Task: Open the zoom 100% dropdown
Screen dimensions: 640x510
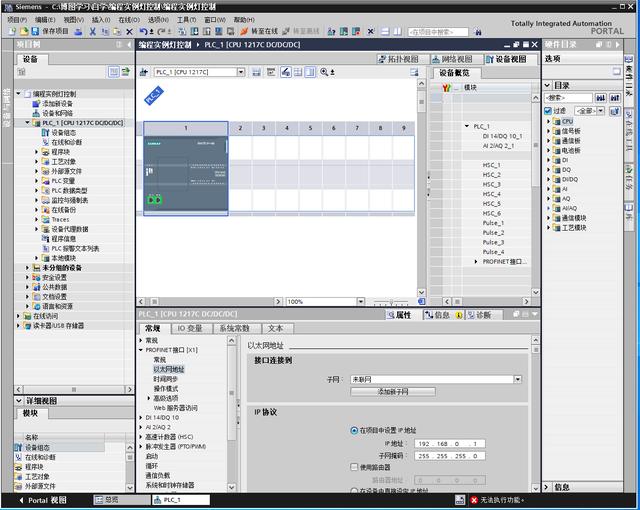Action: [361, 302]
